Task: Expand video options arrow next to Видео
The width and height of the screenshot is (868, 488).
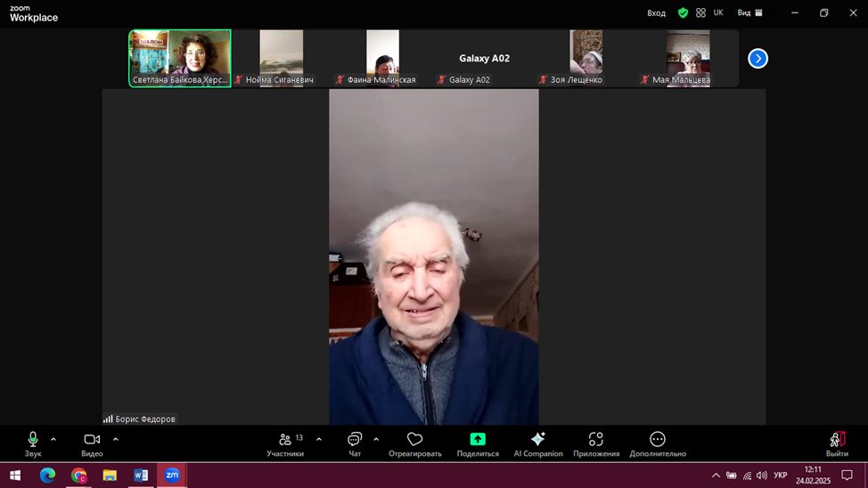Action: [x=115, y=439]
